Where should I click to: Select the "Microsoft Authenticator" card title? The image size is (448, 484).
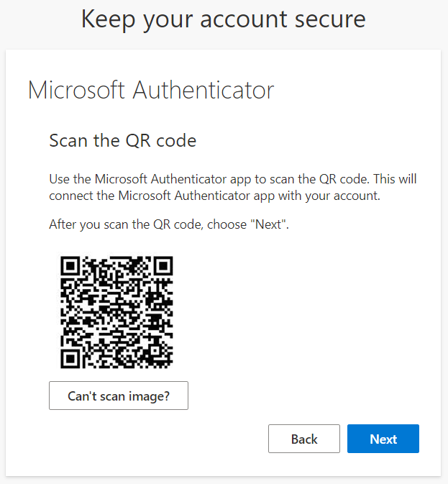[151, 90]
